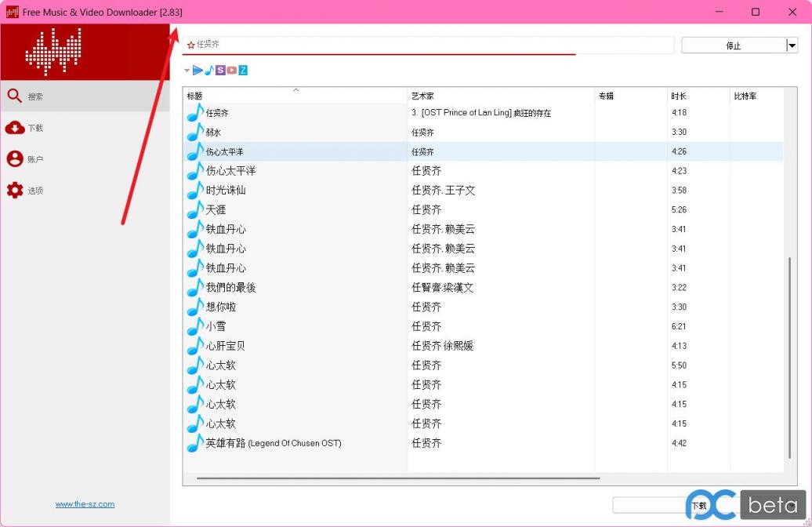Click the red waveform app logo

(53, 52)
